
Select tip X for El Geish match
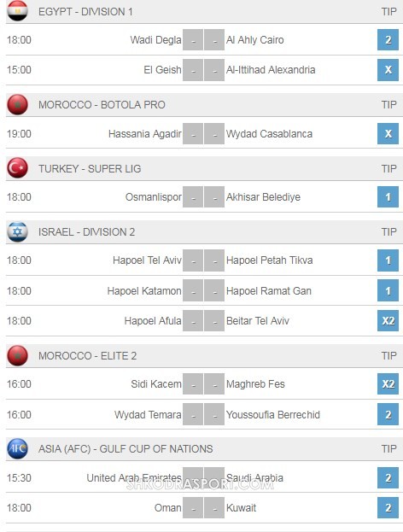(x=388, y=70)
